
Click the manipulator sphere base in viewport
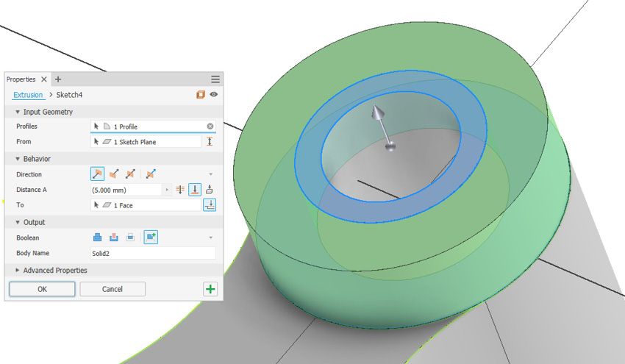[x=390, y=146]
